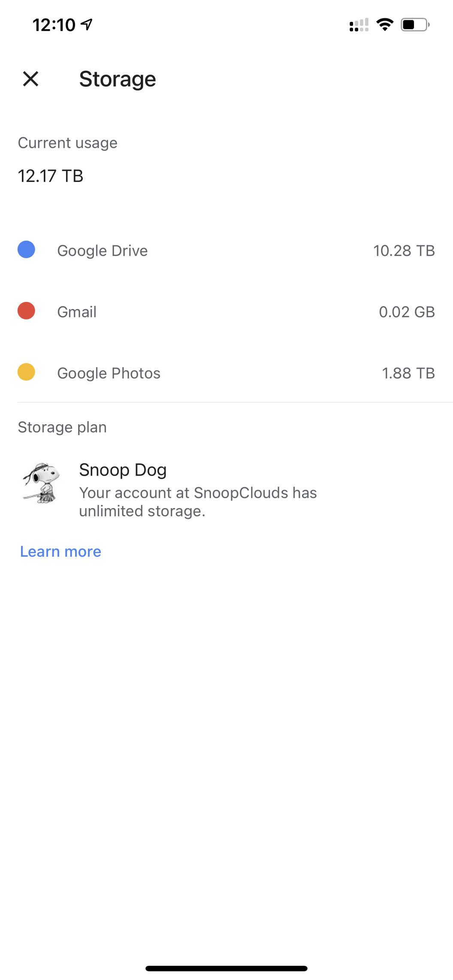Tap the red Gmail dot
453x980 pixels.
click(x=26, y=311)
